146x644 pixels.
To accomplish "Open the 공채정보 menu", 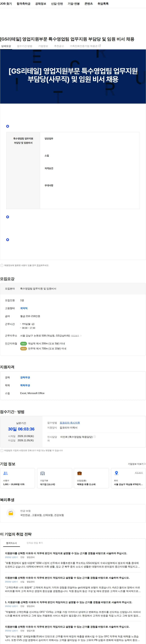I will (x=41, y=4).
